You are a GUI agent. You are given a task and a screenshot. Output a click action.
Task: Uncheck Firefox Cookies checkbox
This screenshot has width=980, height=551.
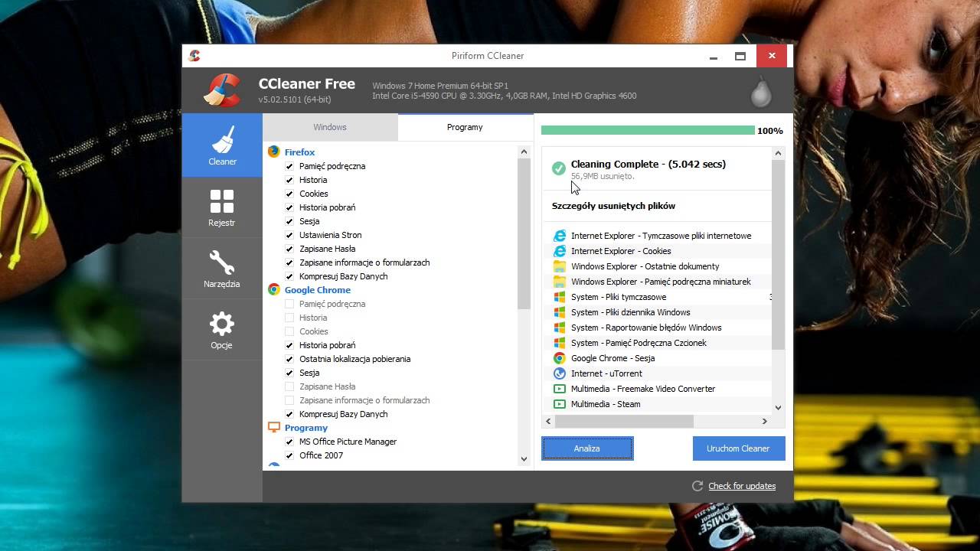tap(289, 194)
